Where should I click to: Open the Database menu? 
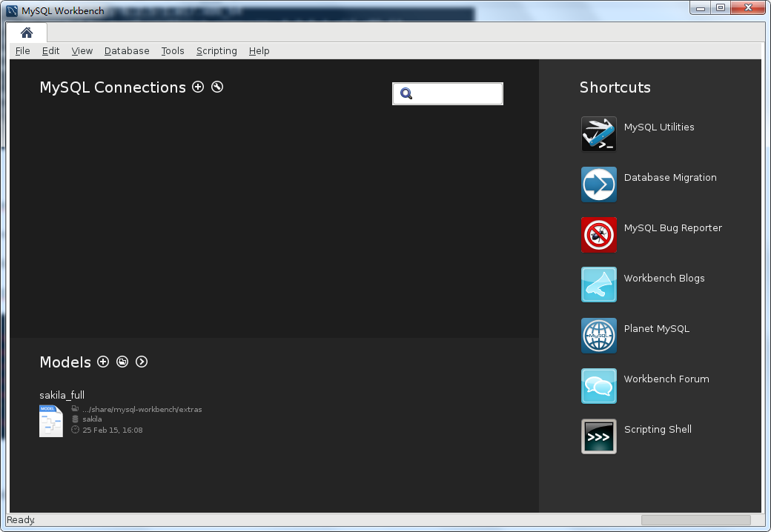point(127,50)
